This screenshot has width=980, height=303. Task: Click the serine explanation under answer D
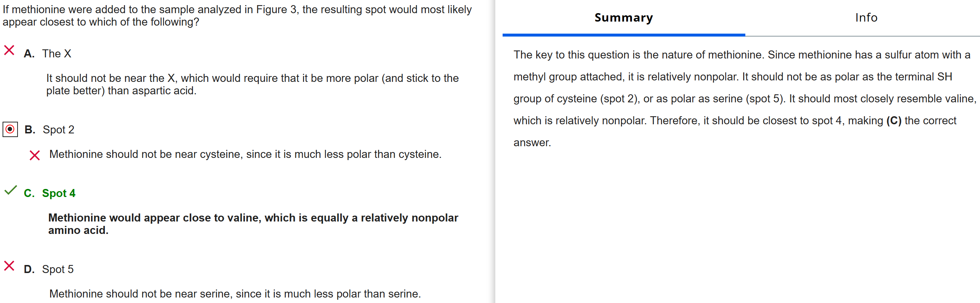[235, 293]
